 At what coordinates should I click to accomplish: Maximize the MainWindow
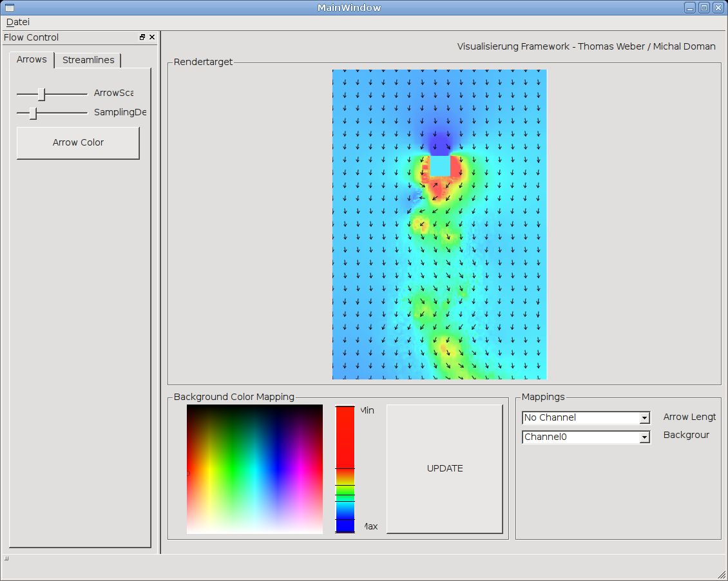pyautogui.click(x=704, y=8)
